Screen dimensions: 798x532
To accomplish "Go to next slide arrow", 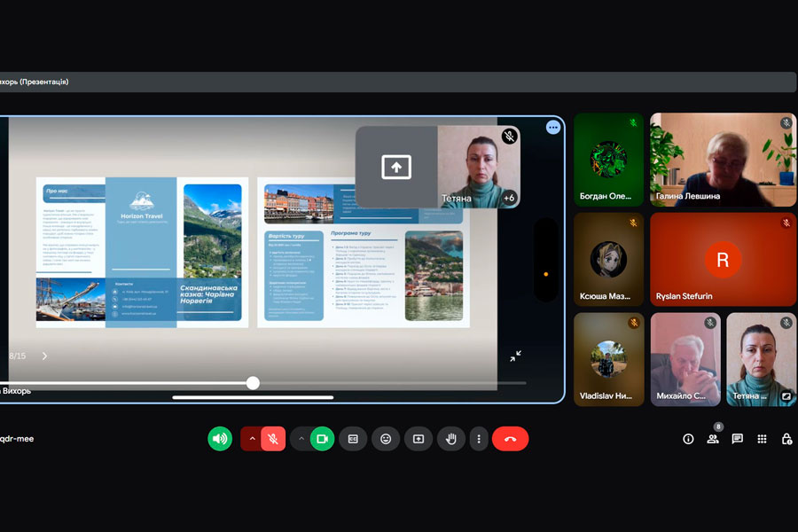I will (45, 356).
